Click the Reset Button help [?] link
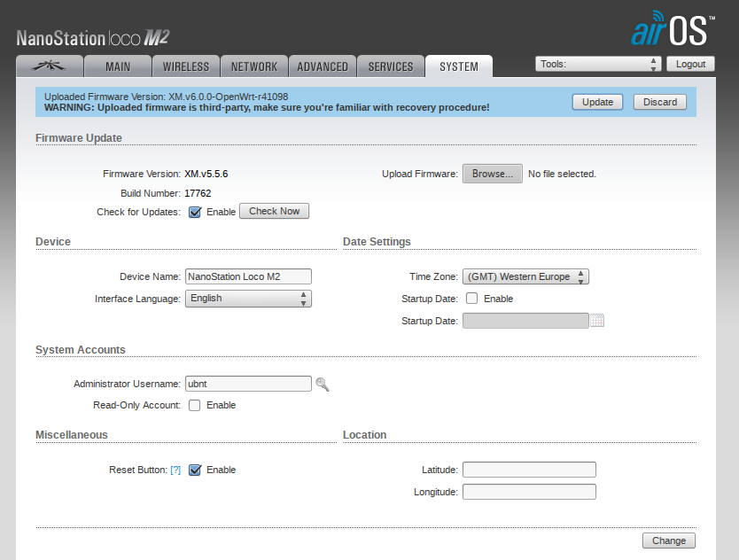 click(x=175, y=471)
